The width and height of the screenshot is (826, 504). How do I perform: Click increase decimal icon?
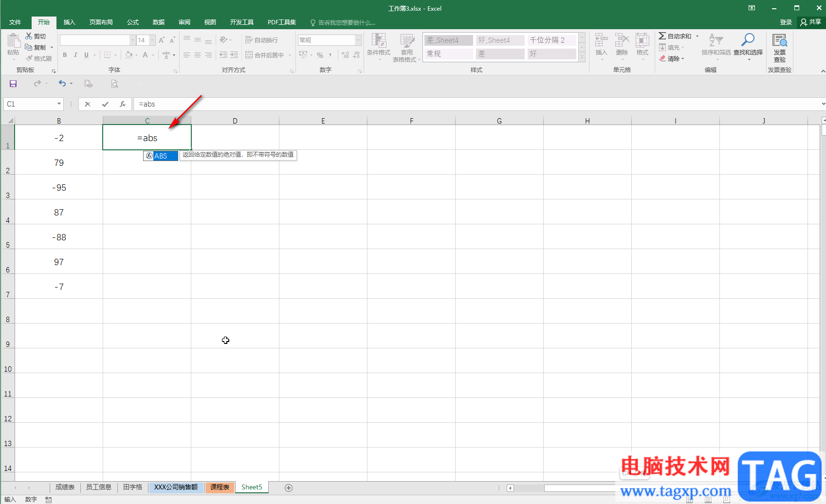coord(345,55)
